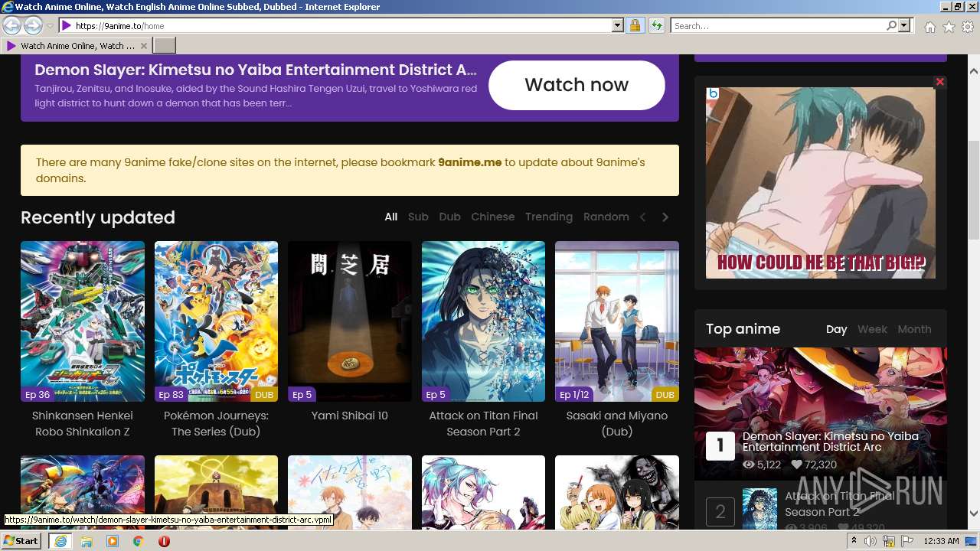Click the next page arrow in Recently updated
Viewport: 980px width, 551px height.
click(665, 217)
